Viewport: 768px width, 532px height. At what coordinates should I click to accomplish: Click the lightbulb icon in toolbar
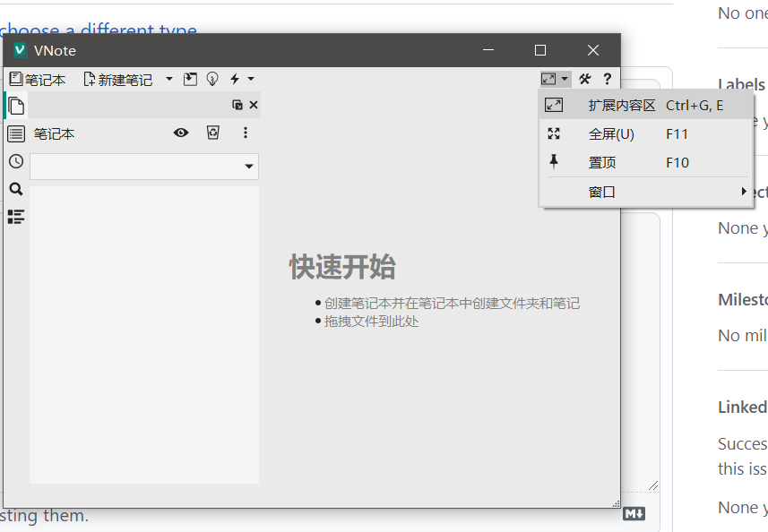point(212,79)
